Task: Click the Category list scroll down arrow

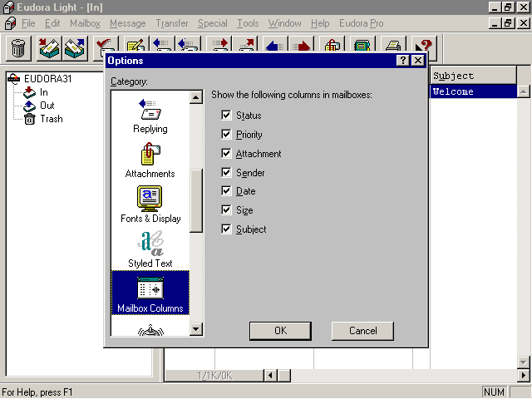Action: 196,329
